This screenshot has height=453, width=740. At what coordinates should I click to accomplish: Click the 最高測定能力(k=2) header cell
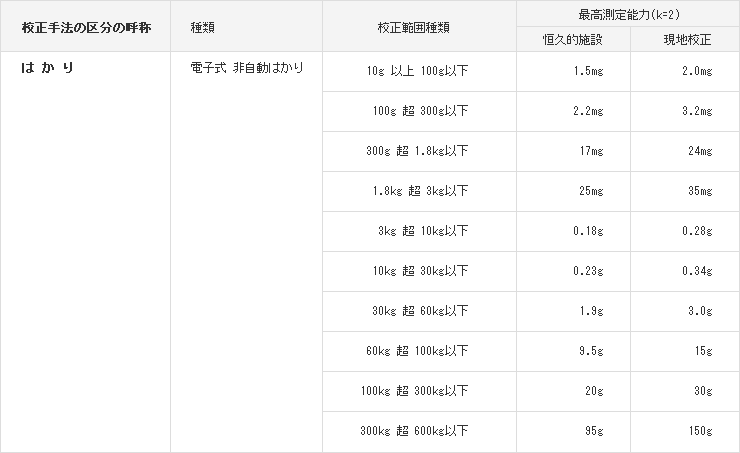coord(628,14)
